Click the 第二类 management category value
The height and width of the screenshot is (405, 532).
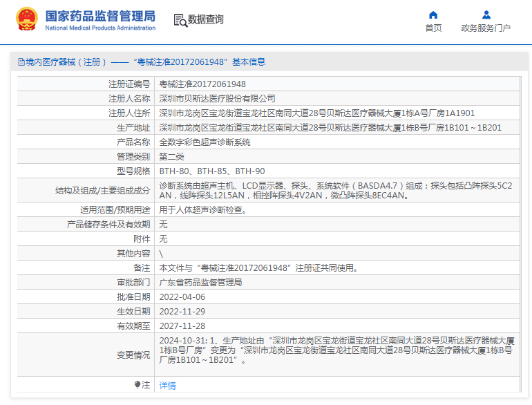pyautogui.click(x=171, y=156)
